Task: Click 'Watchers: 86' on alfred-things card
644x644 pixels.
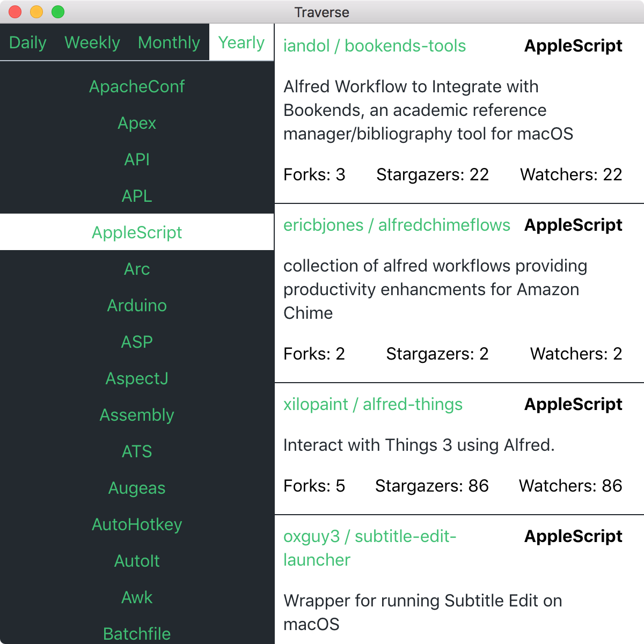Action: pyautogui.click(x=570, y=486)
